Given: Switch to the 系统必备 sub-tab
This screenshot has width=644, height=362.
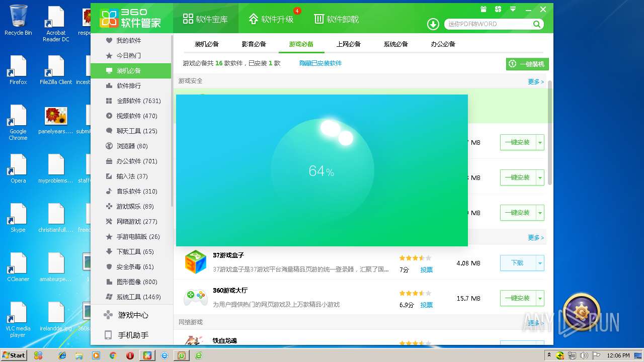Looking at the screenshot, I should [x=396, y=44].
